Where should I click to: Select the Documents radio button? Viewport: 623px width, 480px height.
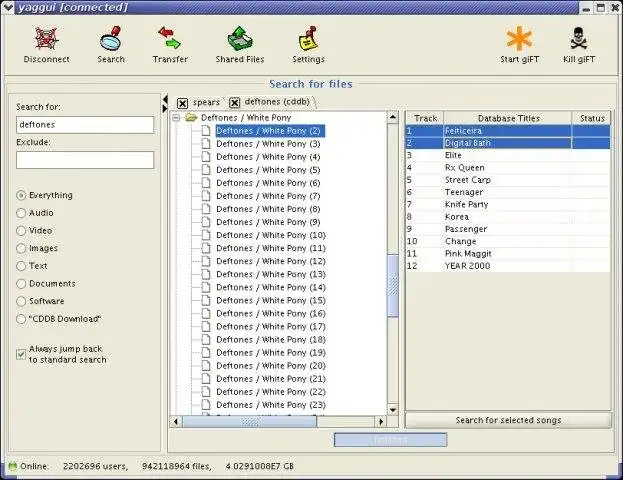[21, 284]
